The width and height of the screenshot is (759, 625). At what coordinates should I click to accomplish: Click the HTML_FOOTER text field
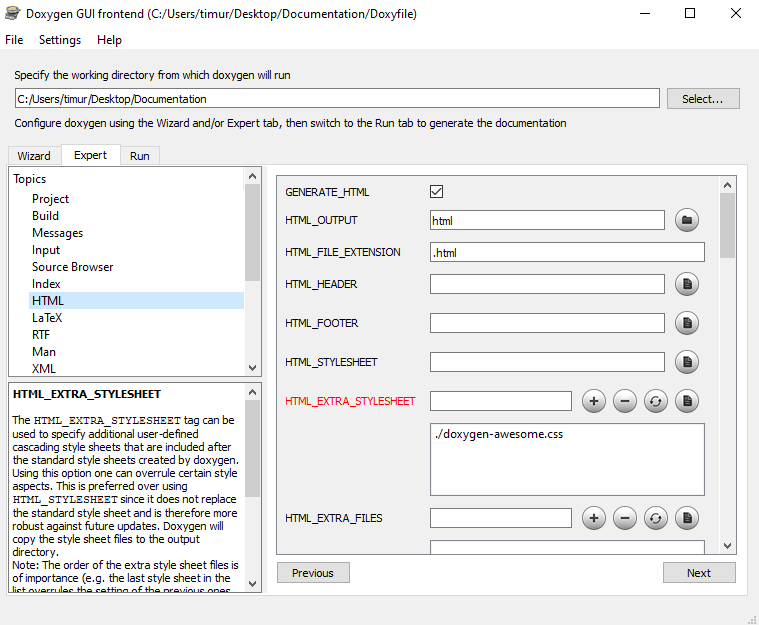(547, 323)
